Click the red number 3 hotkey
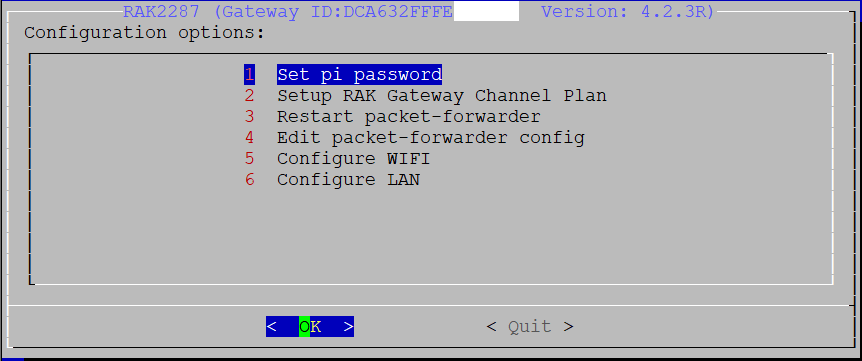 pos(250,116)
